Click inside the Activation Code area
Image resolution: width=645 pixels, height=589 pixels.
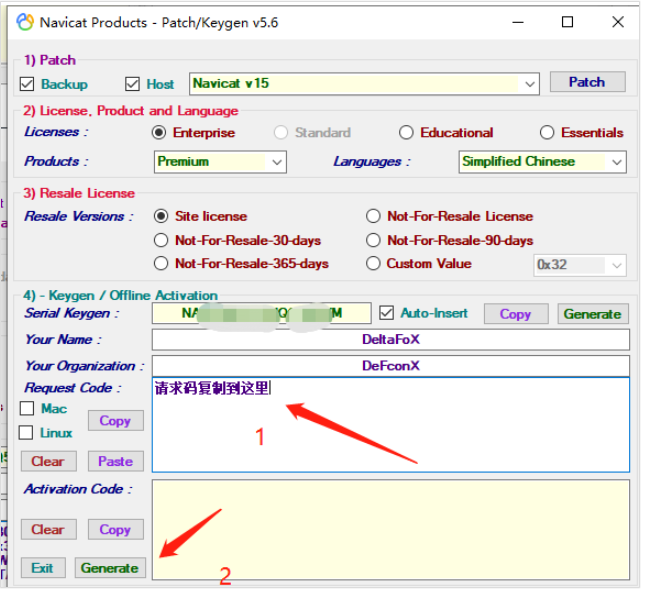pos(391,530)
